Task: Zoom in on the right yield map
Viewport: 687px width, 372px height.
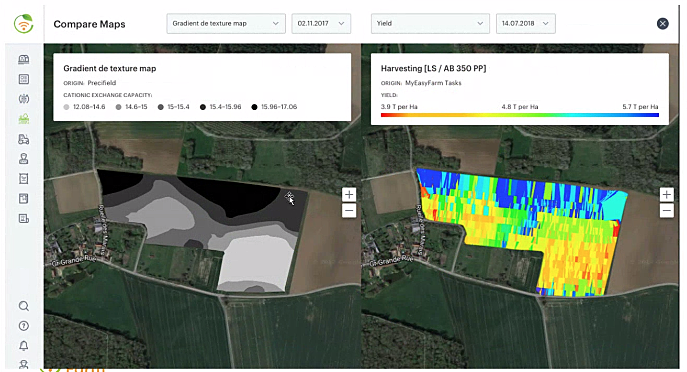Action: tap(666, 195)
